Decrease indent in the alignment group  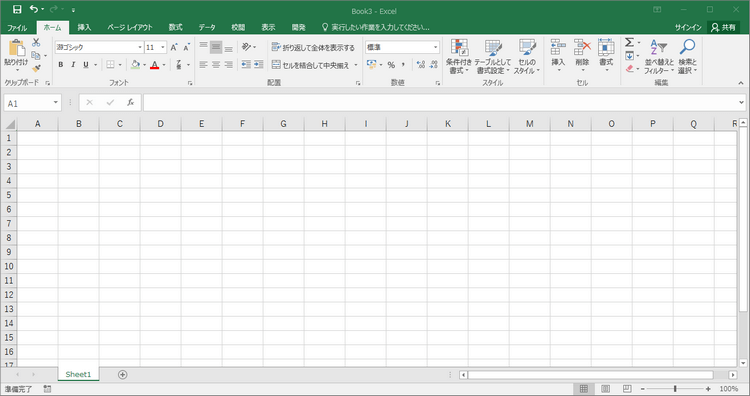(246, 65)
